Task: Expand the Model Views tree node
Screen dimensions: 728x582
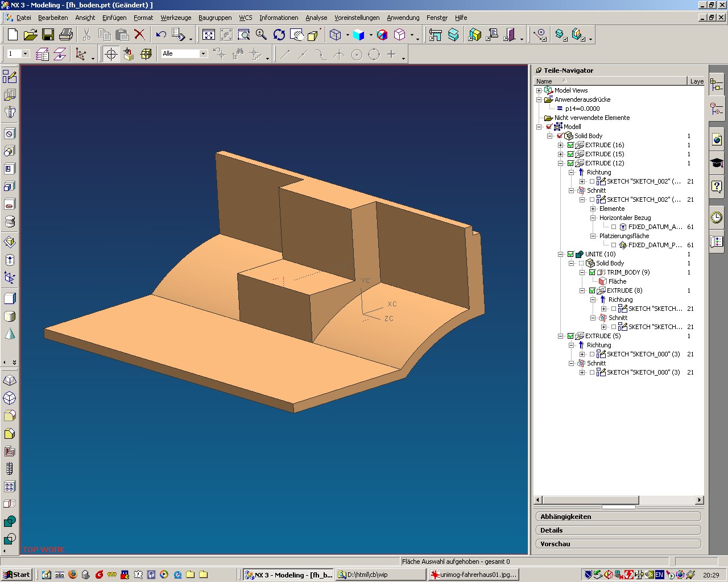Action: pyautogui.click(x=539, y=90)
